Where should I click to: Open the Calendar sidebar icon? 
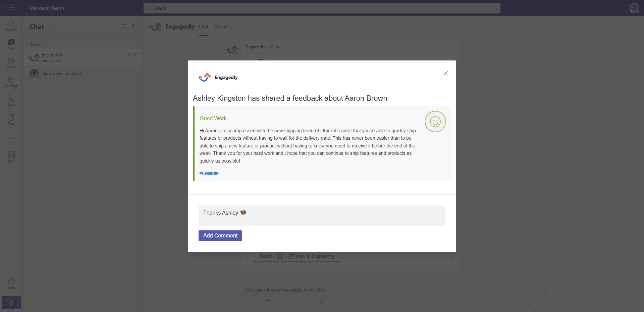[11, 82]
